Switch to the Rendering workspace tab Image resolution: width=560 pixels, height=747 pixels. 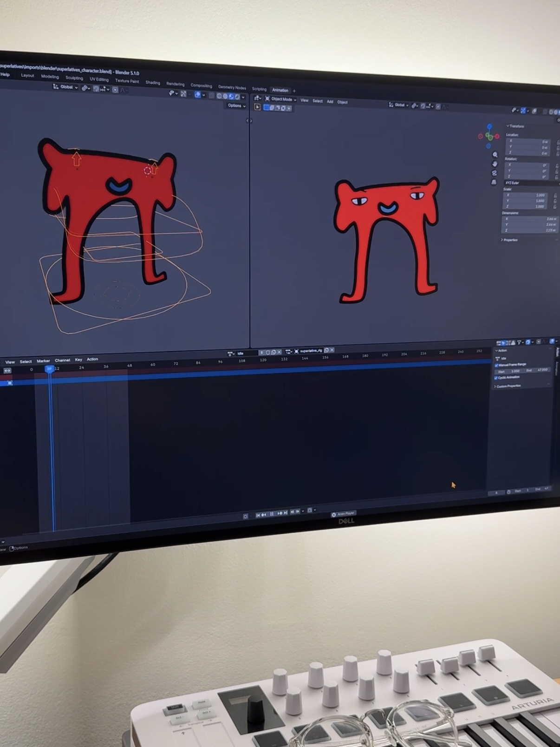pos(176,84)
